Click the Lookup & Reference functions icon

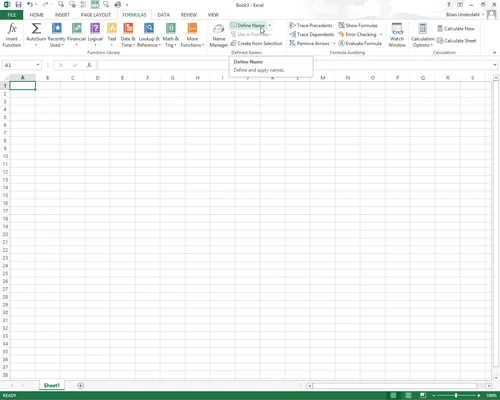149,28
